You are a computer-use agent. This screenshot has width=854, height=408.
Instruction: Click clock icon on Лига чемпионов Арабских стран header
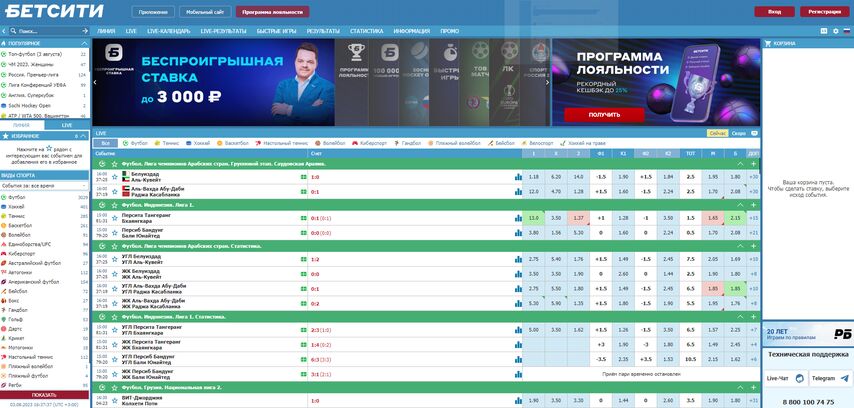click(102, 163)
